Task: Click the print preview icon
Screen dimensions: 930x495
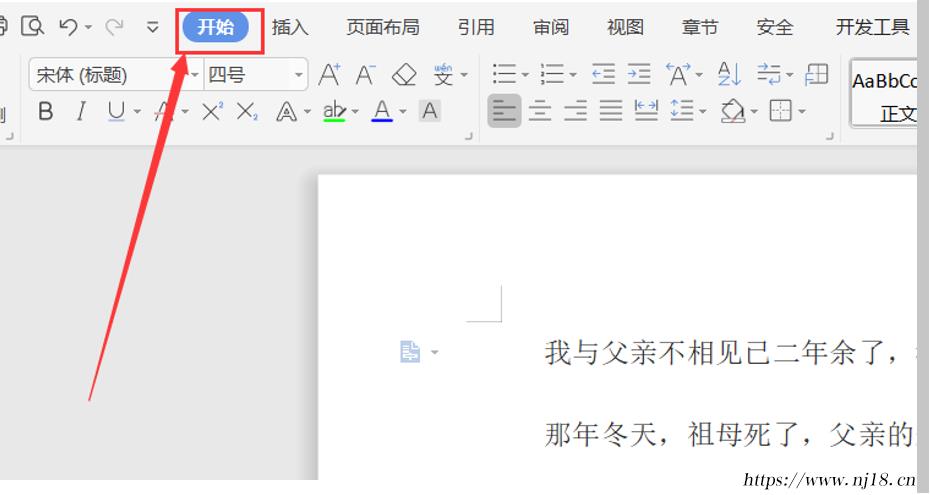Action: (x=33, y=26)
